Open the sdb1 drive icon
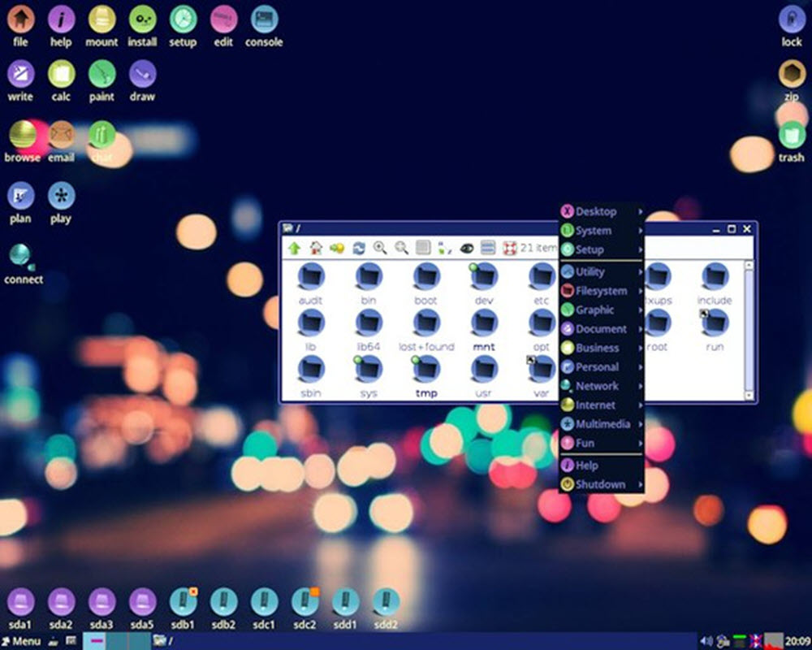 coord(183,602)
